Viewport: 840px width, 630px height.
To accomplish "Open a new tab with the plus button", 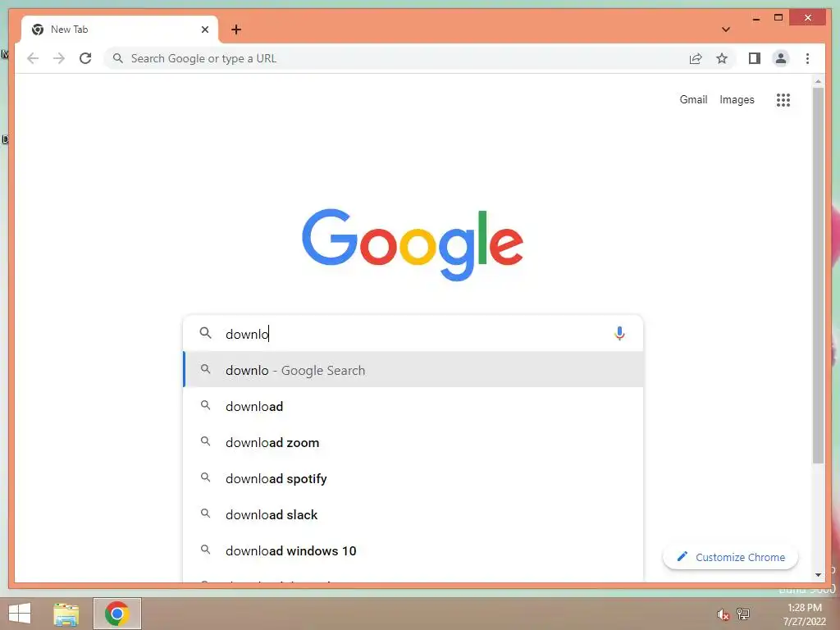I will [x=236, y=30].
